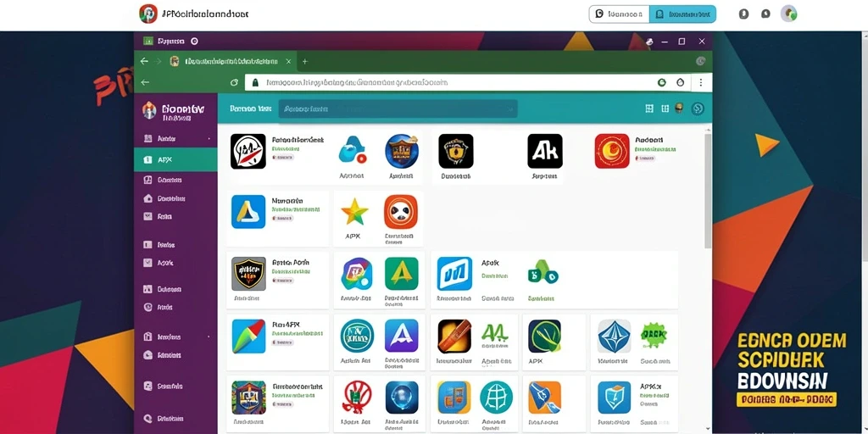Open the orange panda face app icon
This screenshot has height=434, width=868.
(401, 211)
